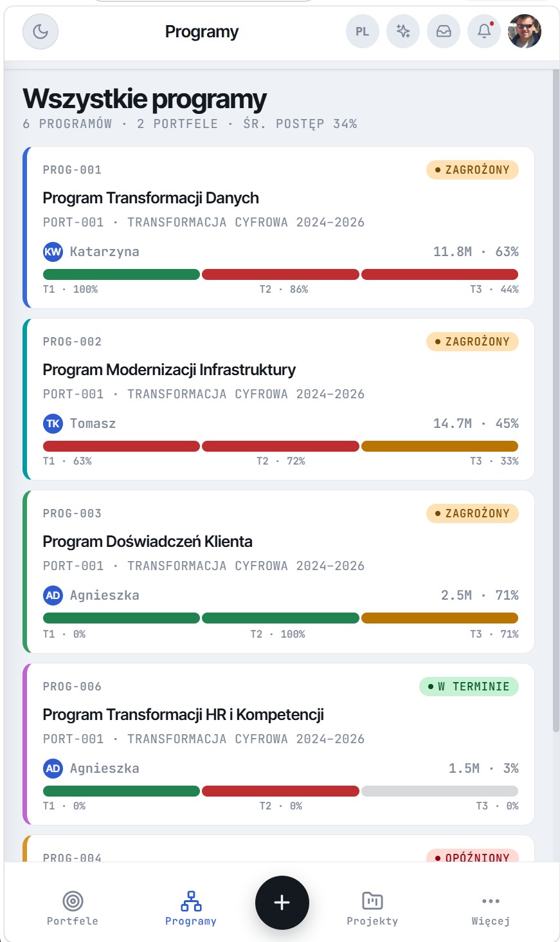
Task: Open the notifications bell
Action: pyautogui.click(x=484, y=32)
